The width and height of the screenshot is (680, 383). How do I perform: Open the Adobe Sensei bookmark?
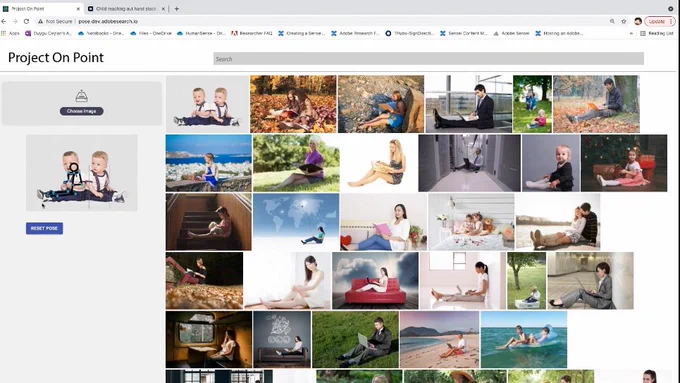[x=511, y=33]
